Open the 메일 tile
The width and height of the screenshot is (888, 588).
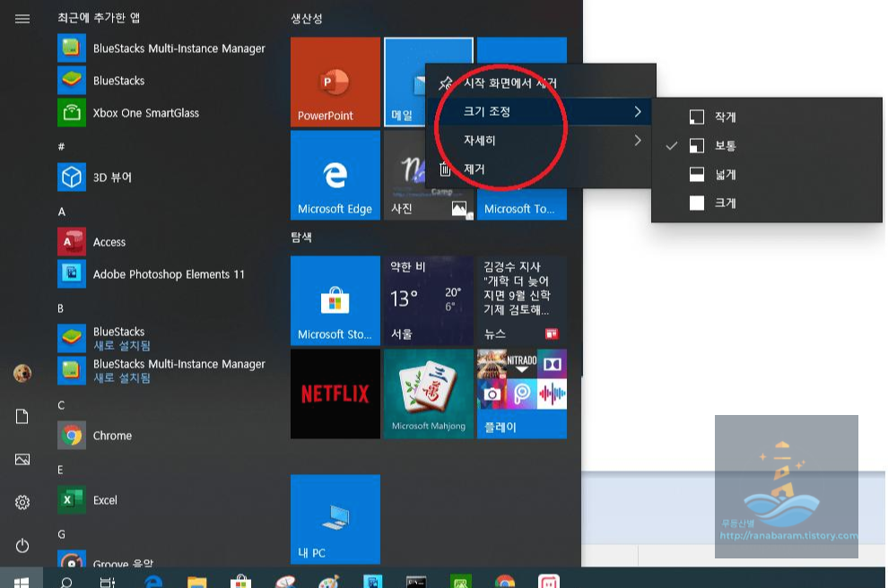coord(405,82)
